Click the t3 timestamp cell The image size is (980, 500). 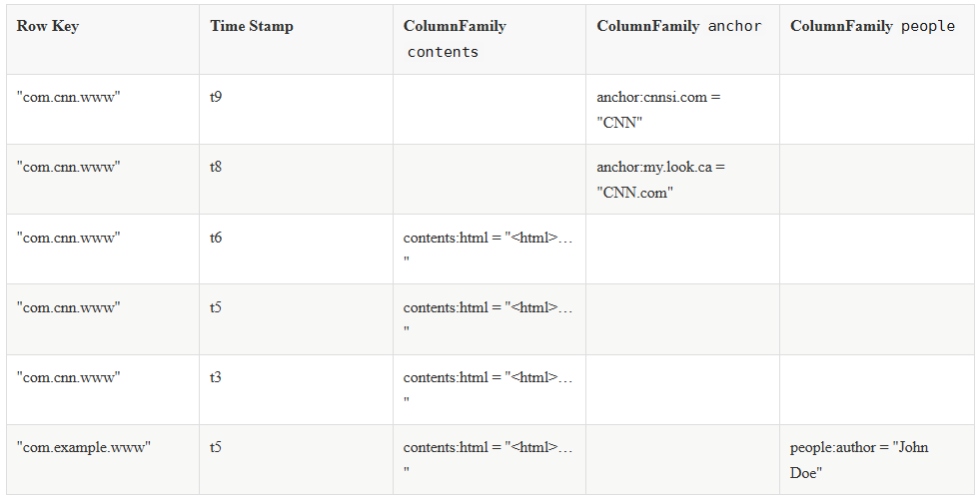[217, 378]
